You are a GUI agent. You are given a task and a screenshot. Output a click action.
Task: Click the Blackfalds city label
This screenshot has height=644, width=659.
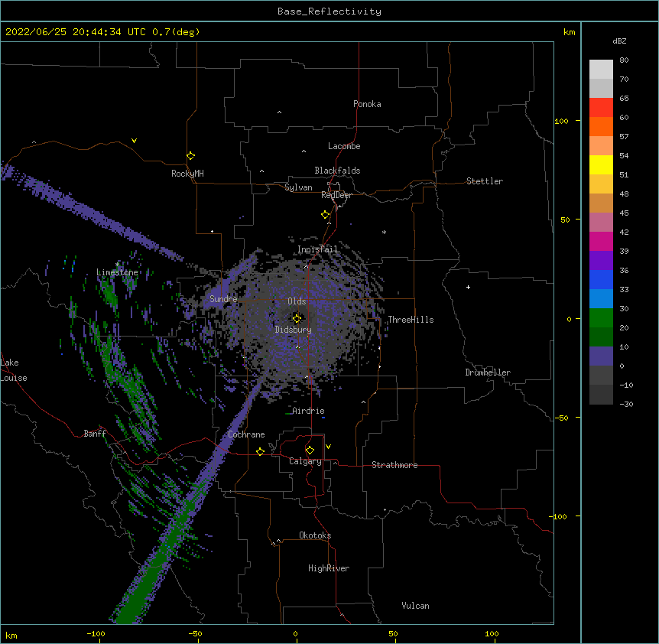click(x=337, y=171)
